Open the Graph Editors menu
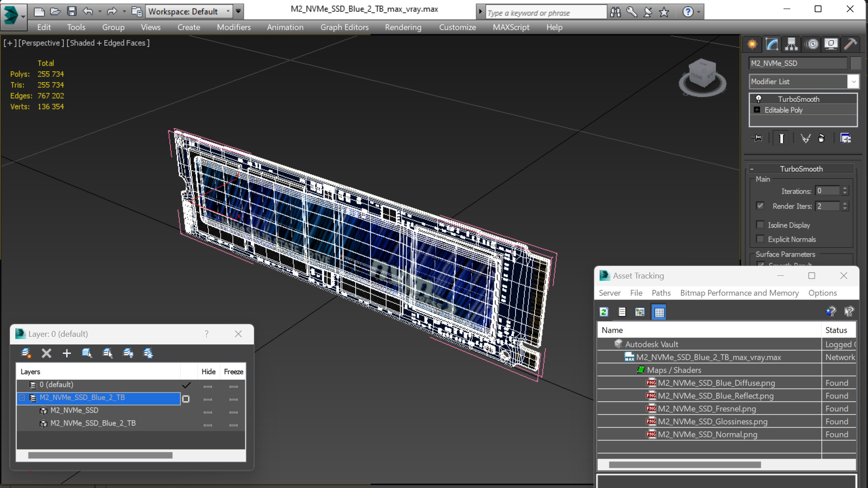Viewport: 868px width, 488px height. click(x=344, y=28)
